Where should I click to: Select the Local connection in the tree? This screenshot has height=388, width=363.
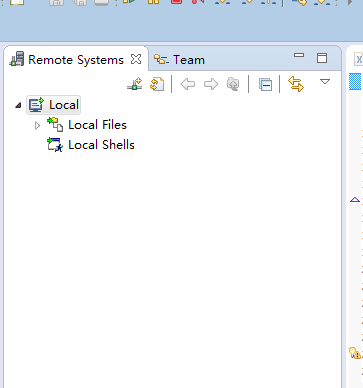point(54,105)
